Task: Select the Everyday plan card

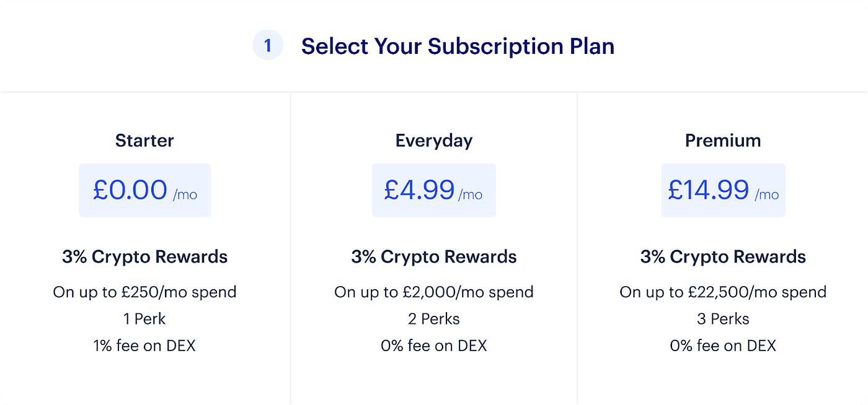Action: tap(433, 248)
